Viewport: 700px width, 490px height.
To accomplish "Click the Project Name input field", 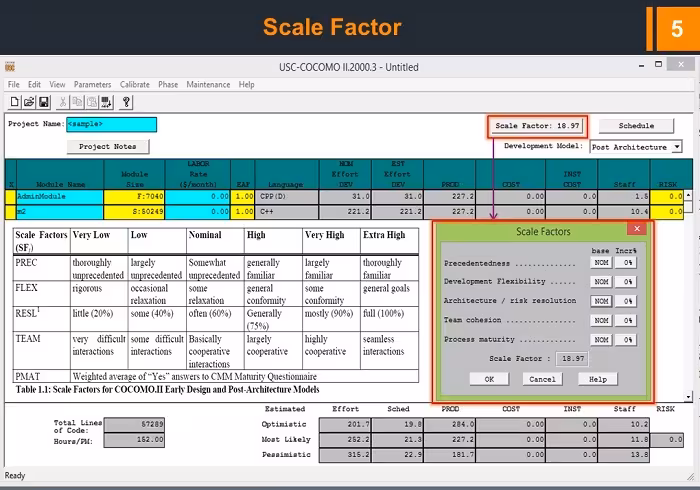I will point(111,125).
